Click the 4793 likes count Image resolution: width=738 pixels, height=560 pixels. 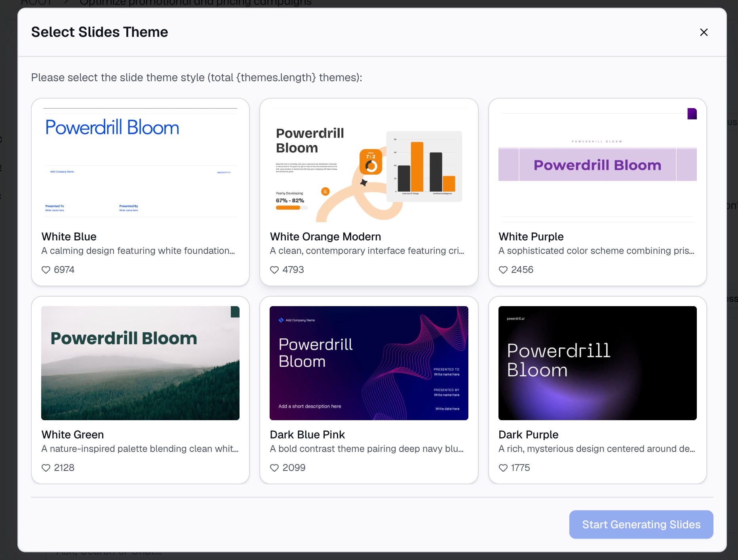pyautogui.click(x=293, y=270)
